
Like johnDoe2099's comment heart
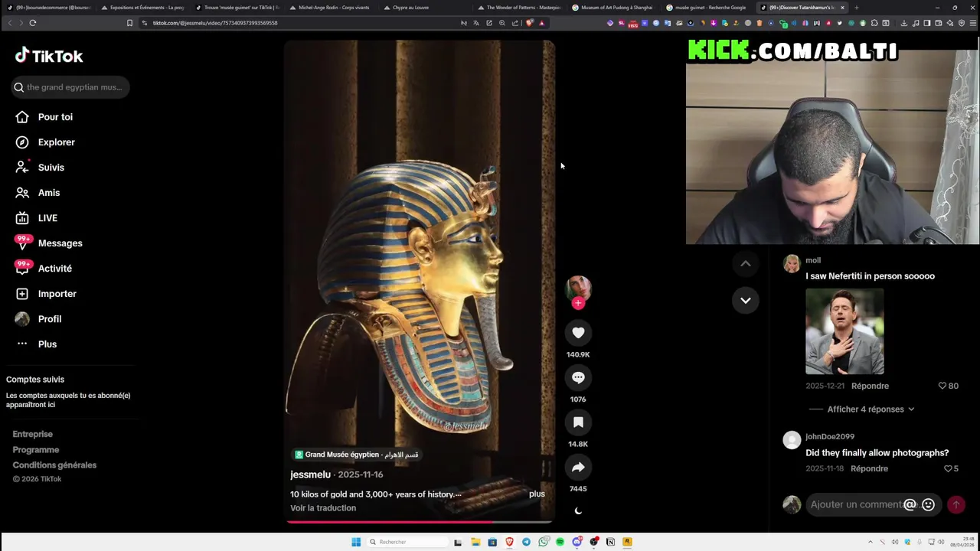(x=947, y=468)
